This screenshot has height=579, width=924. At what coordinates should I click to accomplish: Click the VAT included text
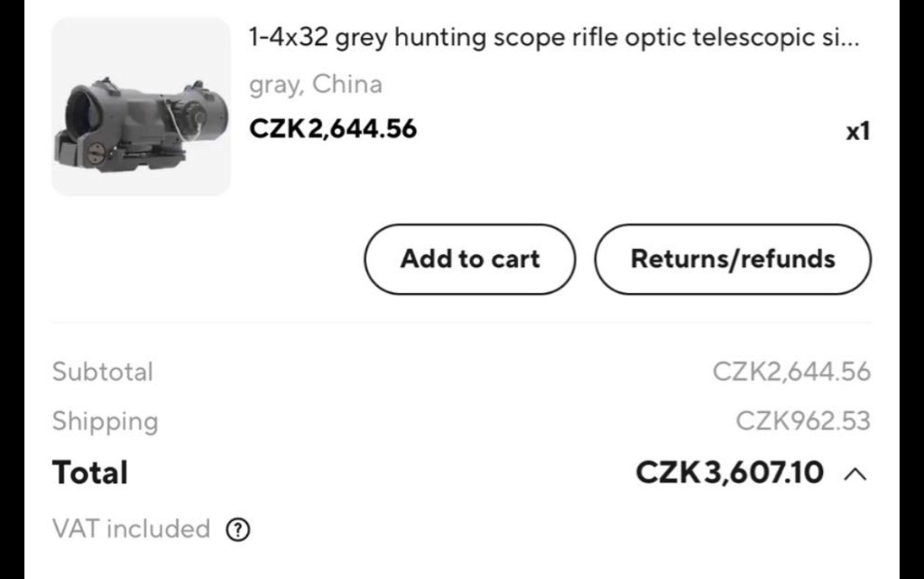tap(131, 528)
